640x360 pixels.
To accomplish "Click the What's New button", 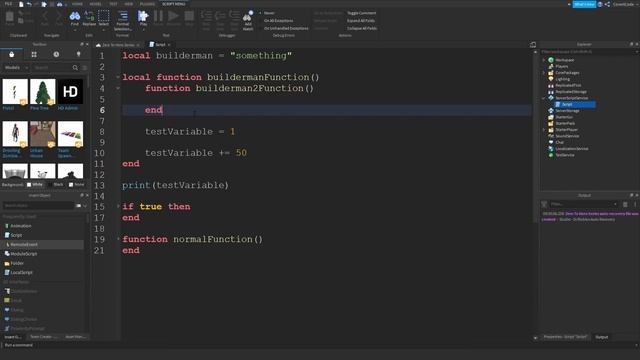I will pyautogui.click(x=584, y=4).
